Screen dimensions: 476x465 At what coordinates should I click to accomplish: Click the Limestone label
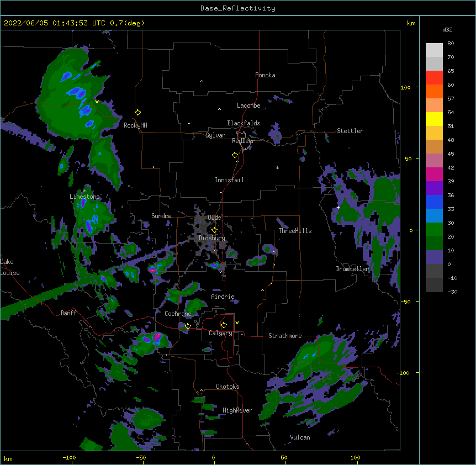(x=84, y=197)
